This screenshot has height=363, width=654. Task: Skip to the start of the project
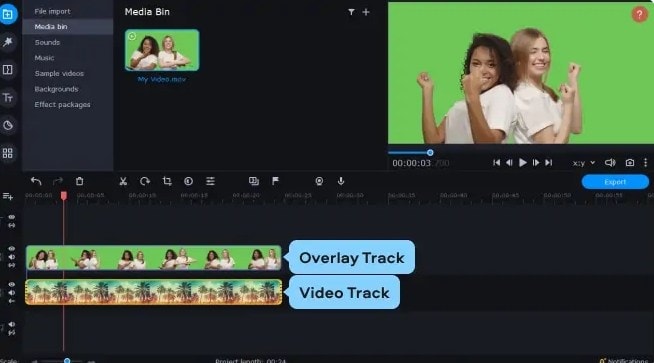(496, 163)
